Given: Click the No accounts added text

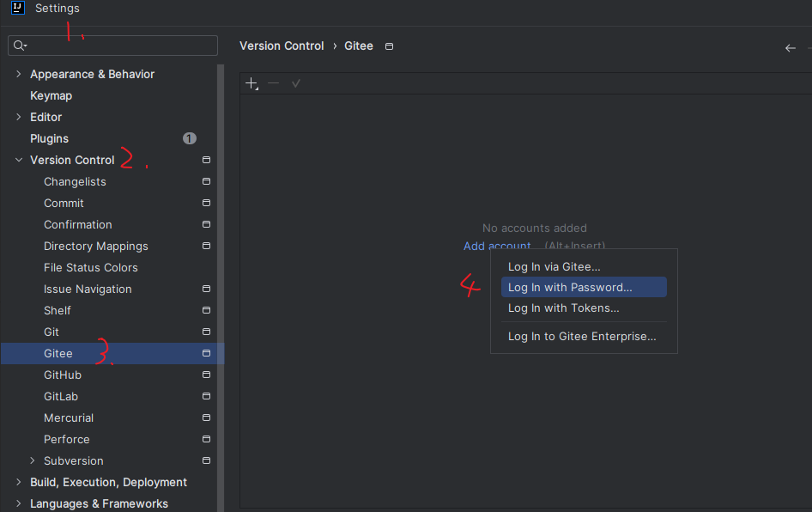Looking at the screenshot, I should pos(535,228).
